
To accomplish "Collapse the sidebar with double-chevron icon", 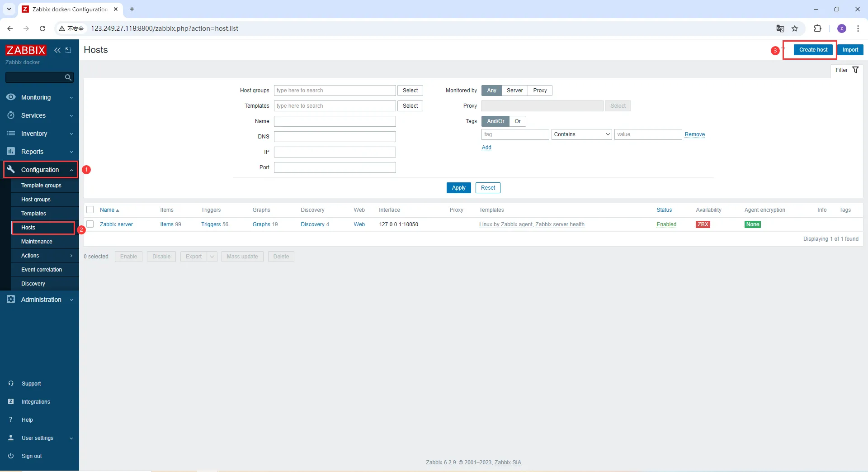I will pos(57,50).
